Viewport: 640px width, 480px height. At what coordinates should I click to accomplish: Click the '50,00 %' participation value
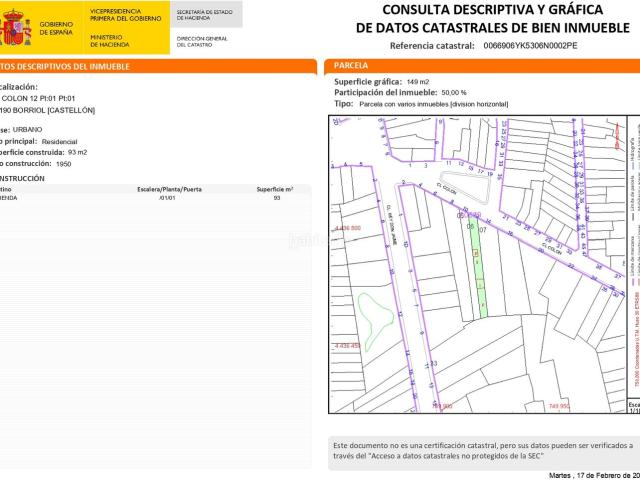pos(454,93)
